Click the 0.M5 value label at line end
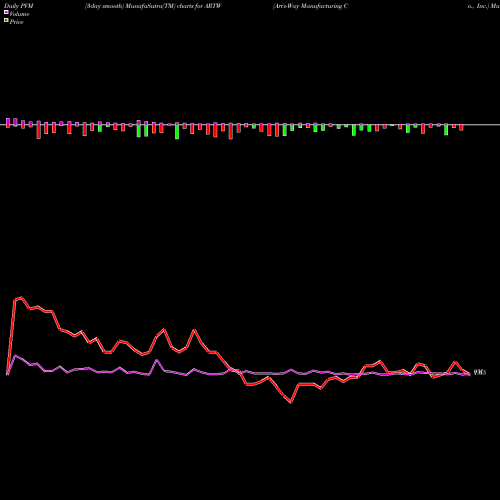 [480, 372]
